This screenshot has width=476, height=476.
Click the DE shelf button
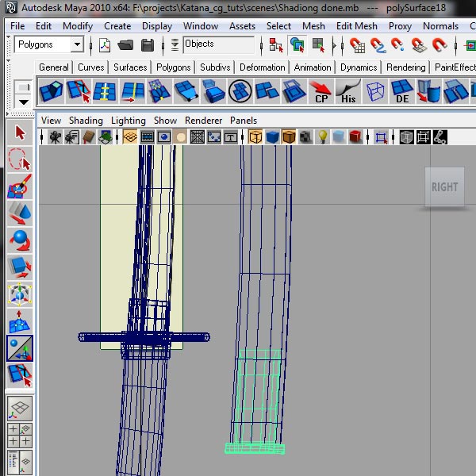(x=402, y=91)
